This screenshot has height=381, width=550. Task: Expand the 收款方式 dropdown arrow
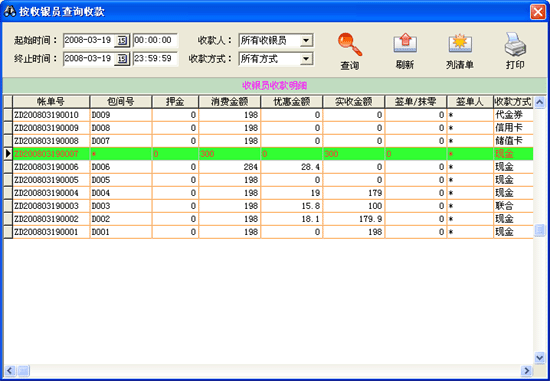(x=306, y=59)
